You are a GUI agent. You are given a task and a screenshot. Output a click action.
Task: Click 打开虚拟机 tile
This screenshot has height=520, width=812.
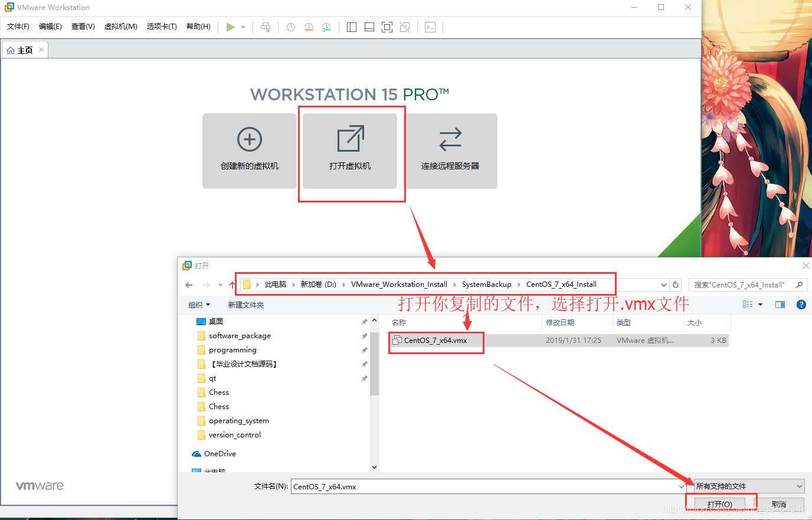click(x=350, y=151)
